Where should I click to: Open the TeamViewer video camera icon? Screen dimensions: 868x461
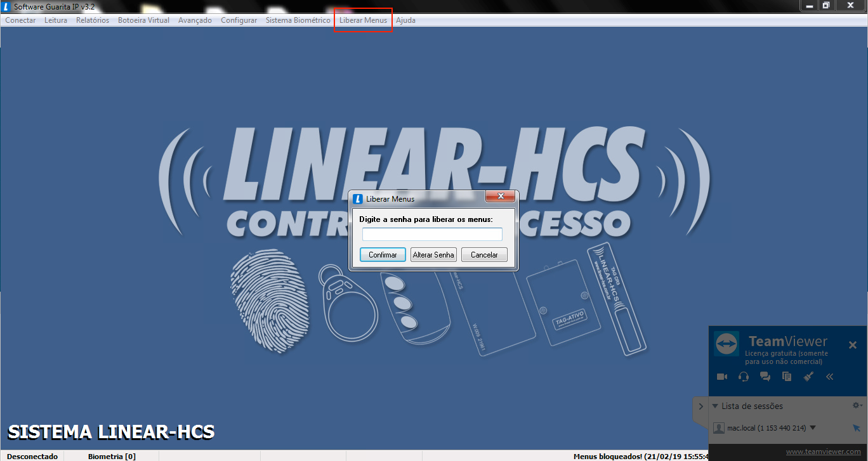pos(722,377)
